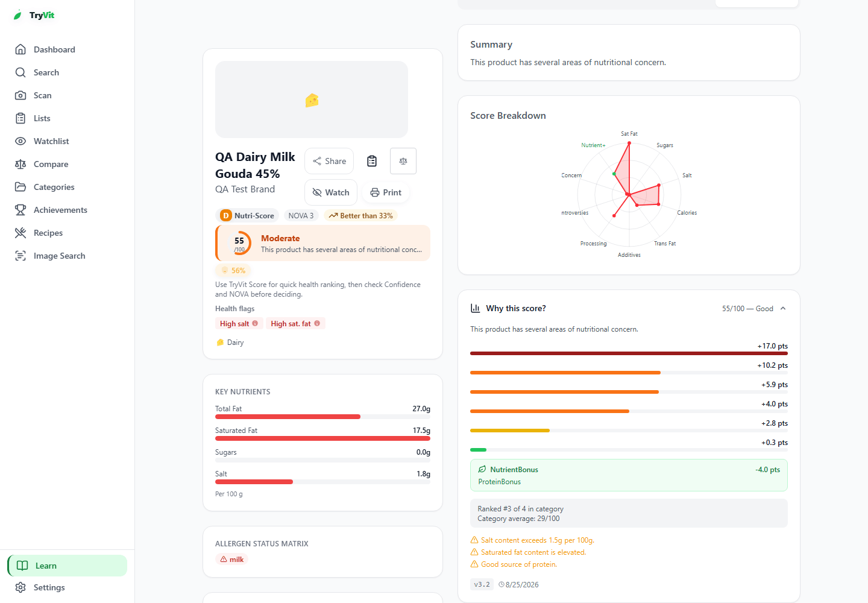The height and width of the screenshot is (603, 868).
Task: Click the Saturated Fat value "17.5g"
Action: [421, 431]
